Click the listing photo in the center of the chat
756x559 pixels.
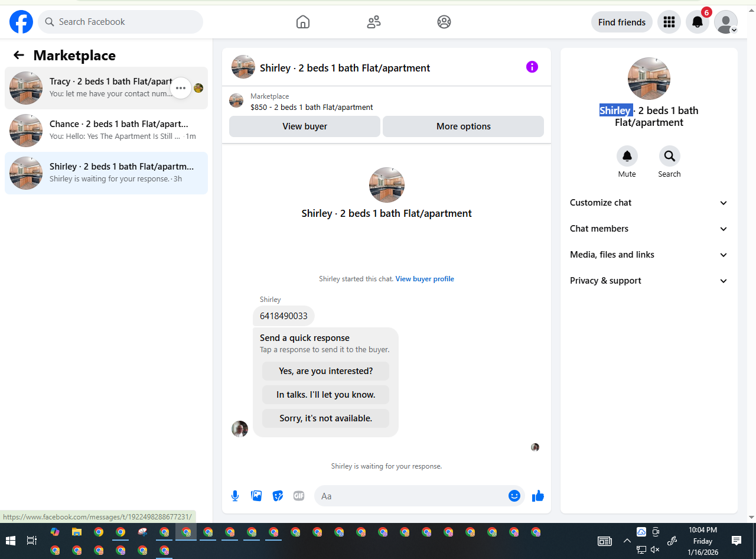pos(387,185)
